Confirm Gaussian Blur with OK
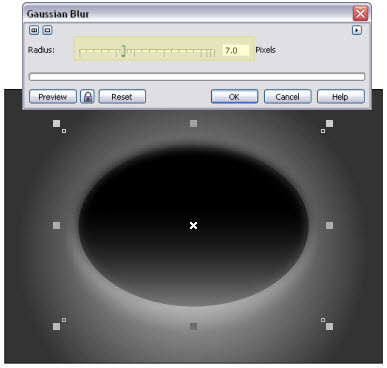The height and width of the screenshot is (368, 387). tap(234, 97)
